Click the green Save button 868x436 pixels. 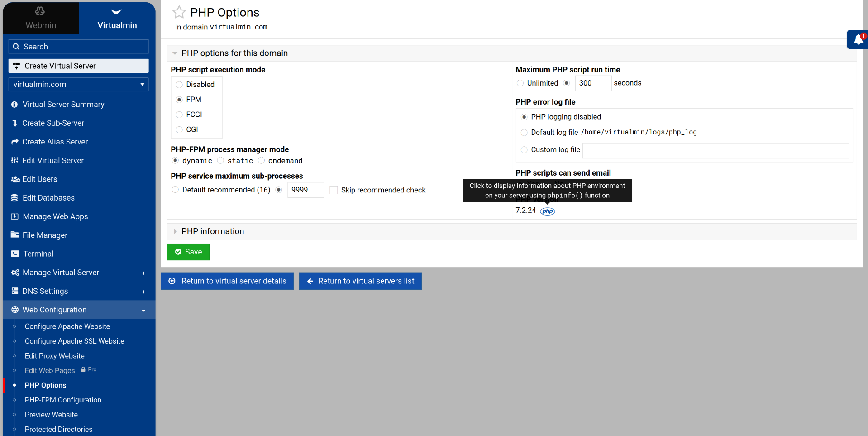point(188,252)
